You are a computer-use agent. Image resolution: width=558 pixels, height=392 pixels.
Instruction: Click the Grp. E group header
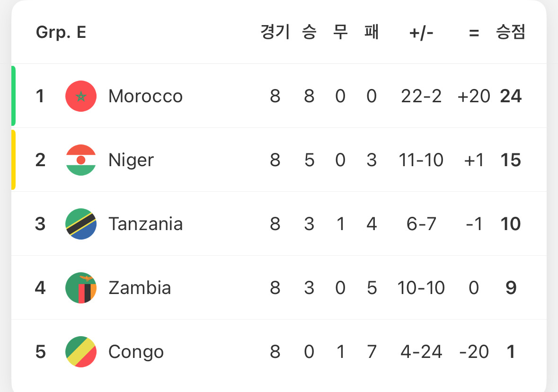pyautogui.click(x=61, y=32)
